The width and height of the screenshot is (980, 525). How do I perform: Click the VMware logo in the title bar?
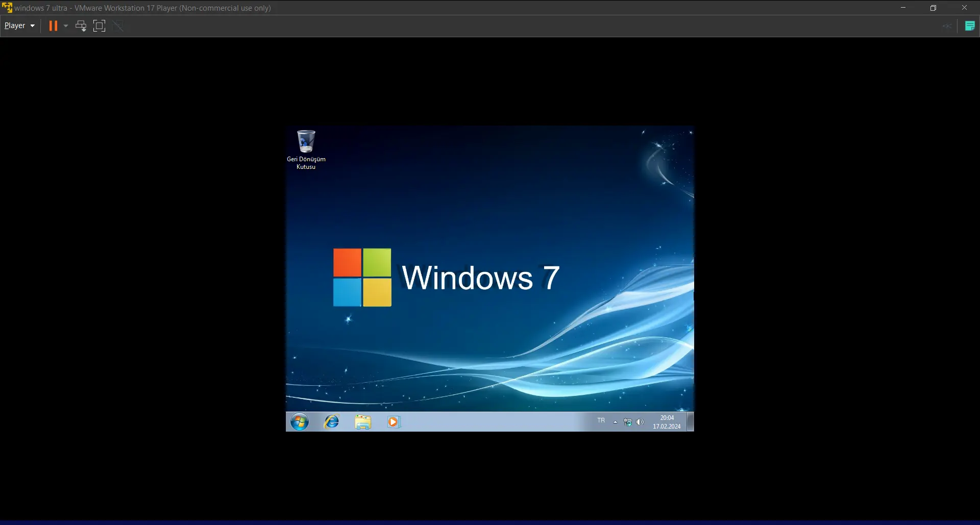coord(7,8)
